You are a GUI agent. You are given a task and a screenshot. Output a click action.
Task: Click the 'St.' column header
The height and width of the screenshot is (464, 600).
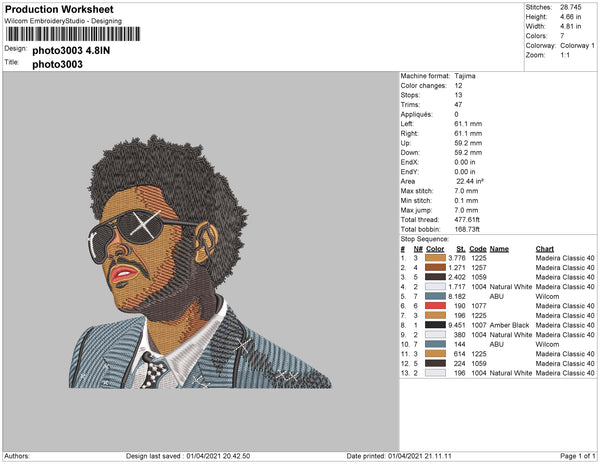tap(461, 249)
